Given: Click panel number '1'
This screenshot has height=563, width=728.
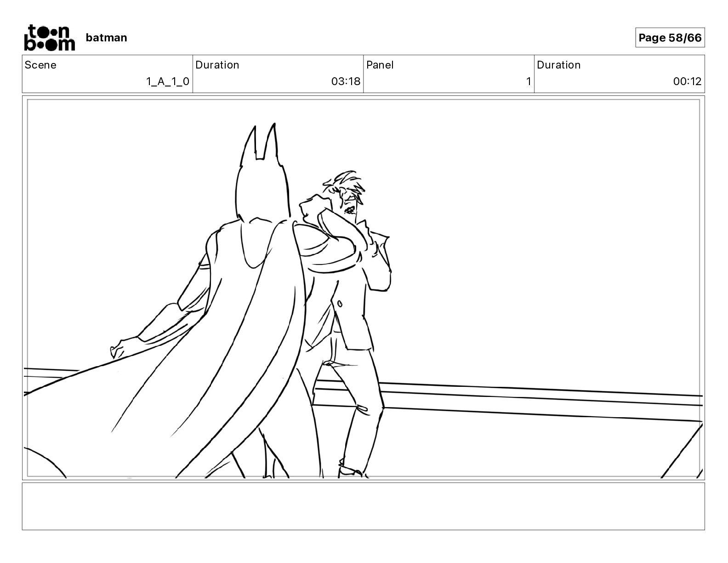Looking at the screenshot, I should point(529,82).
